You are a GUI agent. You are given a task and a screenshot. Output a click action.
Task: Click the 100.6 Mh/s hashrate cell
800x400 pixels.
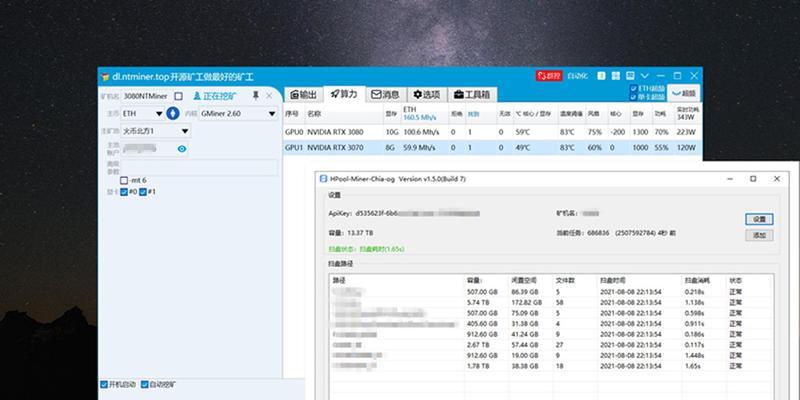click(419, 132)
